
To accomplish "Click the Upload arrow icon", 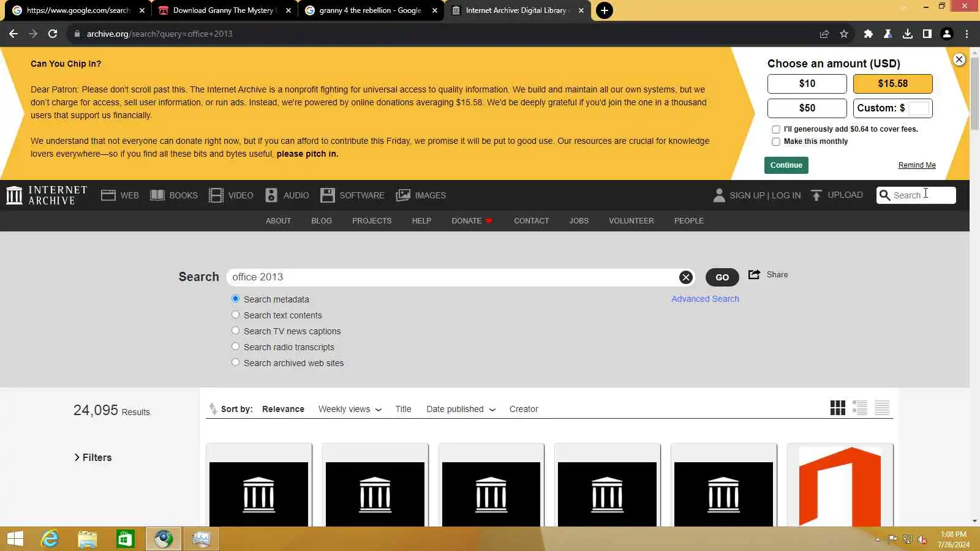I will coord(816,195).
